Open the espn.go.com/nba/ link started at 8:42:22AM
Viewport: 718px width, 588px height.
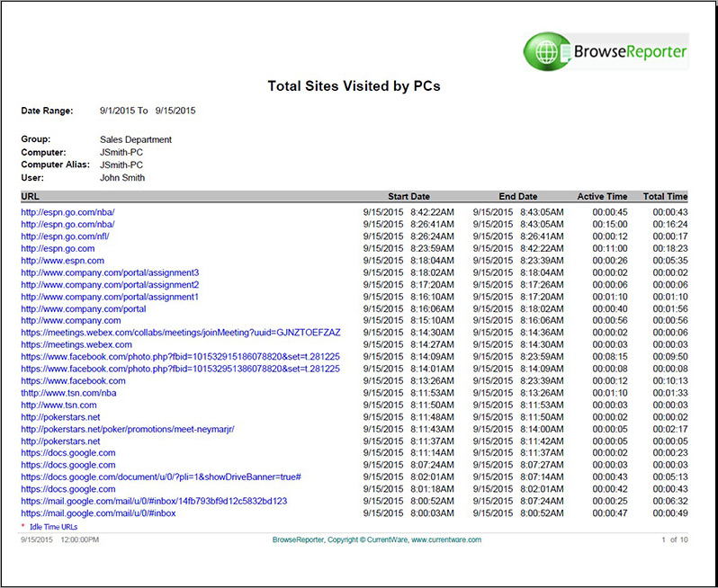(x=67, y=212)
